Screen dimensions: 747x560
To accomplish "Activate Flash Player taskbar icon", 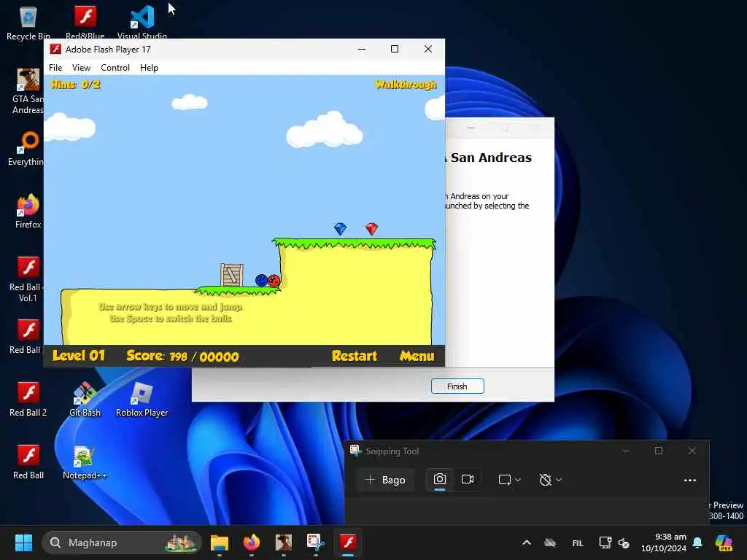I will pos(348,542).
